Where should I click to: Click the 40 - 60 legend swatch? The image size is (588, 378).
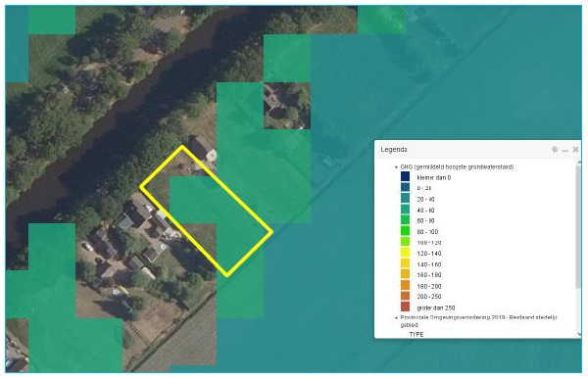click(406, 209)
